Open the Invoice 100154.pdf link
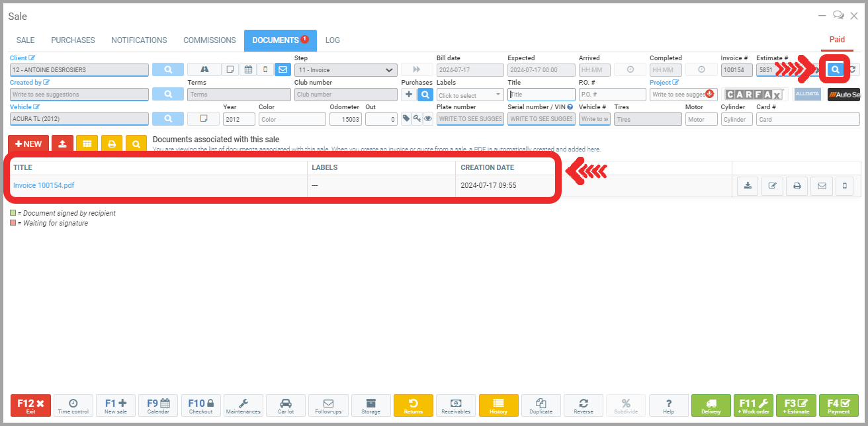This screenshot has width=868, height=426. point(44,186)
